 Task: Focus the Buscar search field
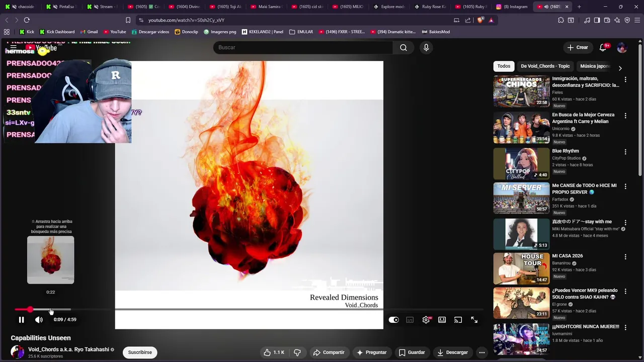point(303,47)
